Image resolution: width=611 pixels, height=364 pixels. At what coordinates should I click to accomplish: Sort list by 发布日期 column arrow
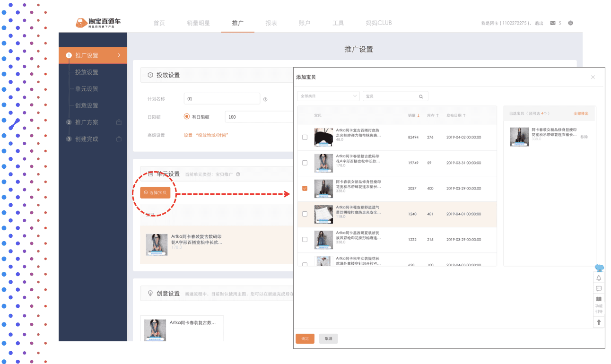point(464,115)
